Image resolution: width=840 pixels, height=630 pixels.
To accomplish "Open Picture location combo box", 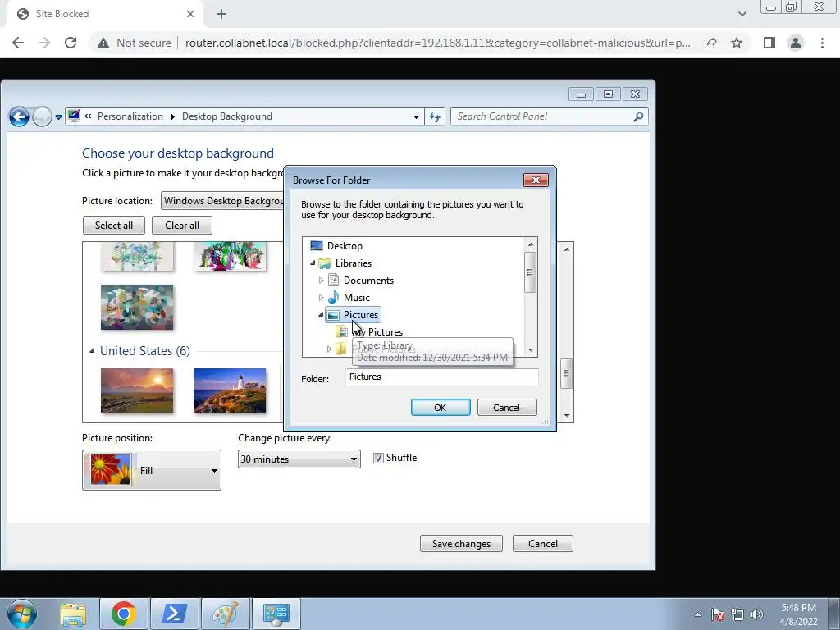I will tap(222, 201).
